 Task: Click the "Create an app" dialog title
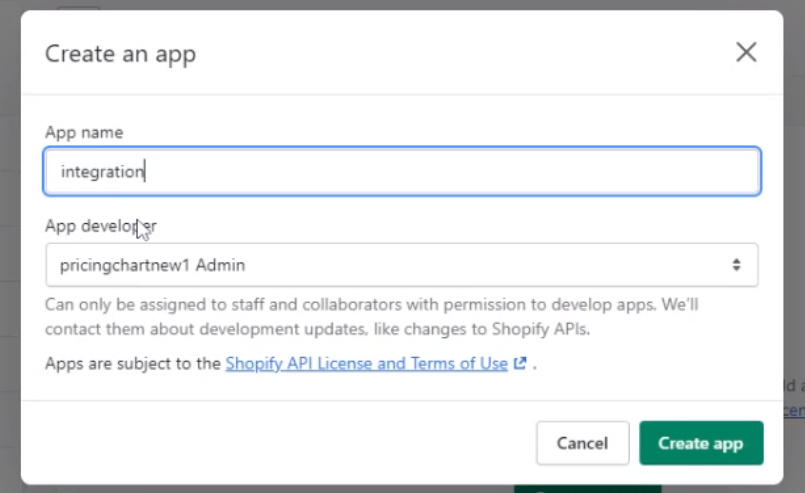tap(121, 54)
